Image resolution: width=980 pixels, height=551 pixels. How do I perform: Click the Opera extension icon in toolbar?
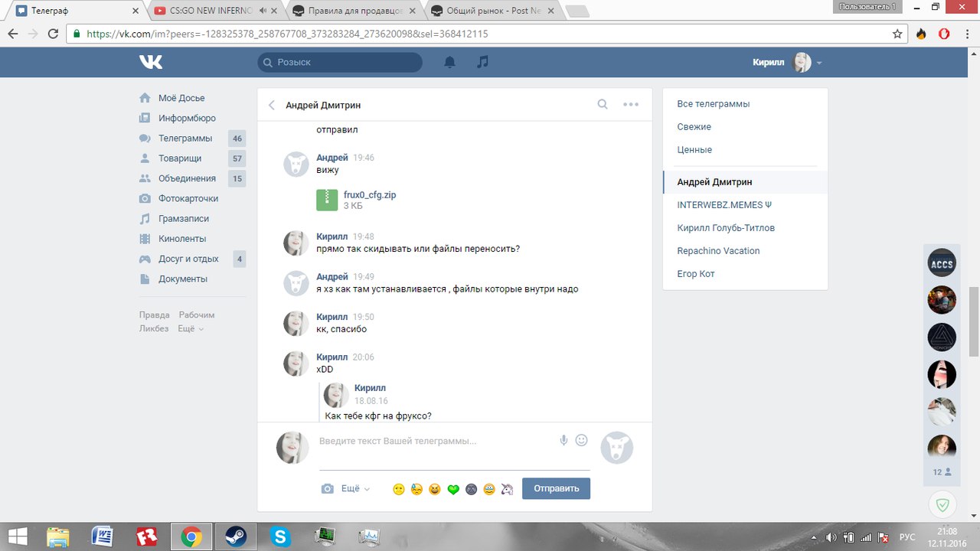pyautogui.click(x=945, y=34)
